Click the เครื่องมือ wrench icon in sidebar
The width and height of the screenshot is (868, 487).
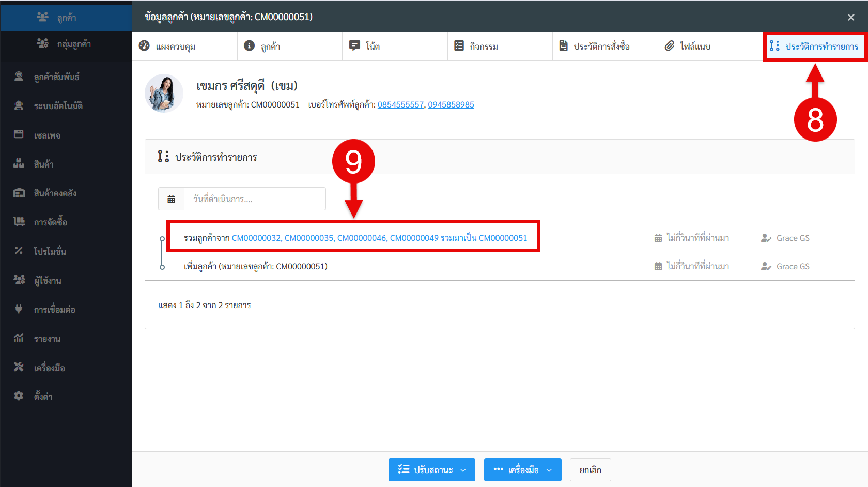click(19, 367)
